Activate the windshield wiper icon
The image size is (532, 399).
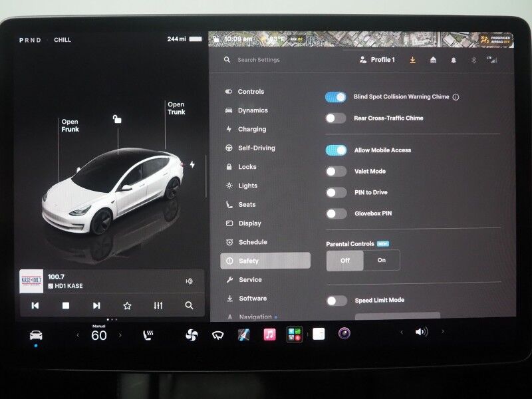pyautogui.click(x=218, y=336)
